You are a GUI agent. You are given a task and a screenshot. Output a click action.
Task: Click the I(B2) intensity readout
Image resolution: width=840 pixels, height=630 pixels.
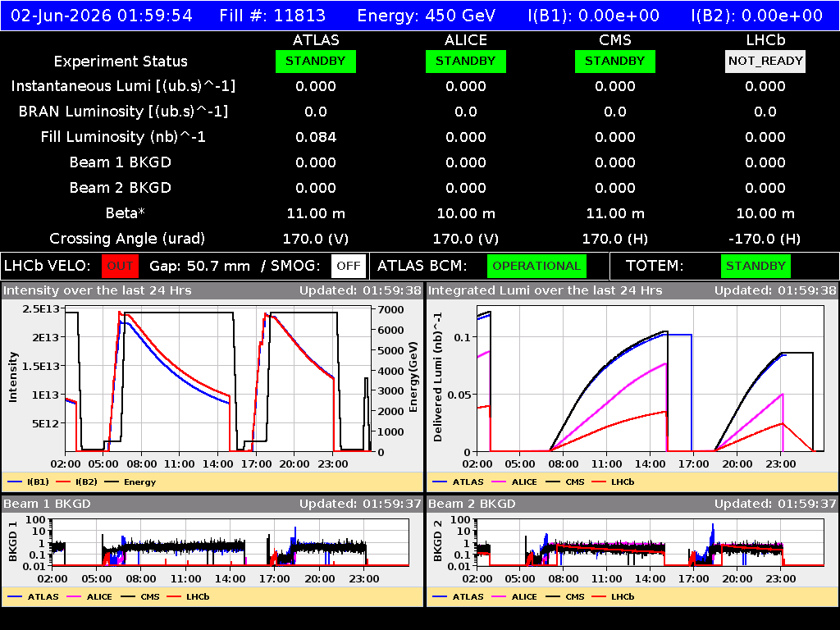[x=757, y=16]
